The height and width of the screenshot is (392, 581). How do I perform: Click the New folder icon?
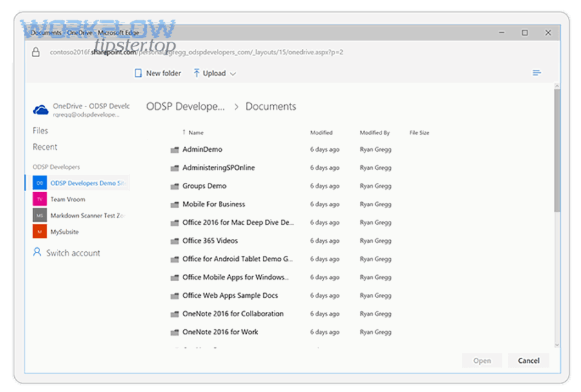tap(138, 74)
